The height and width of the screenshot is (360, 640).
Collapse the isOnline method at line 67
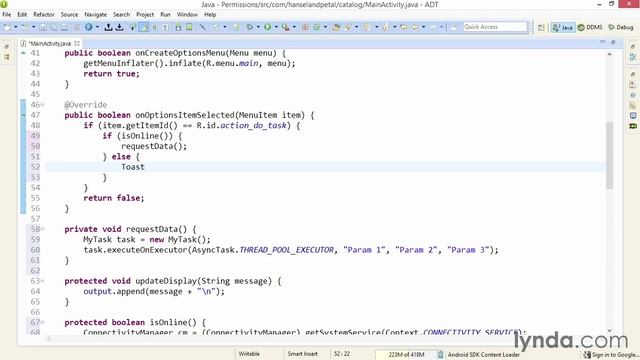[x=42, y=322]
